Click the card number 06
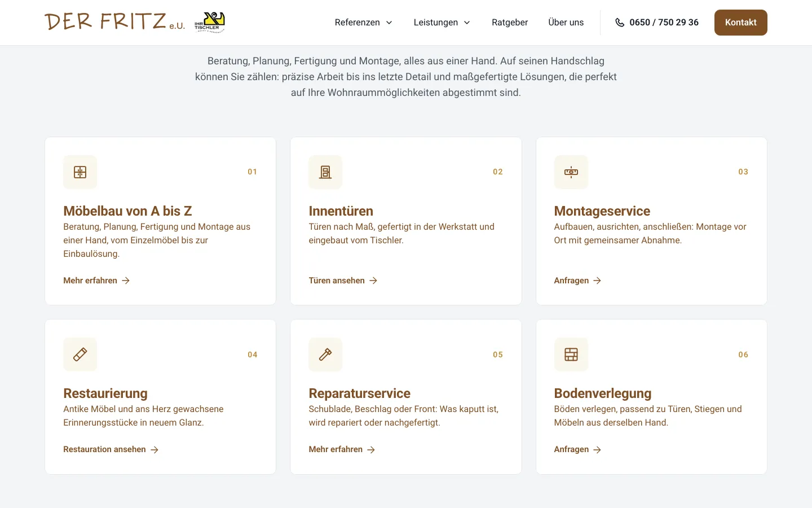This screenshot has width=812, height=508. click(x=743, y=354)
